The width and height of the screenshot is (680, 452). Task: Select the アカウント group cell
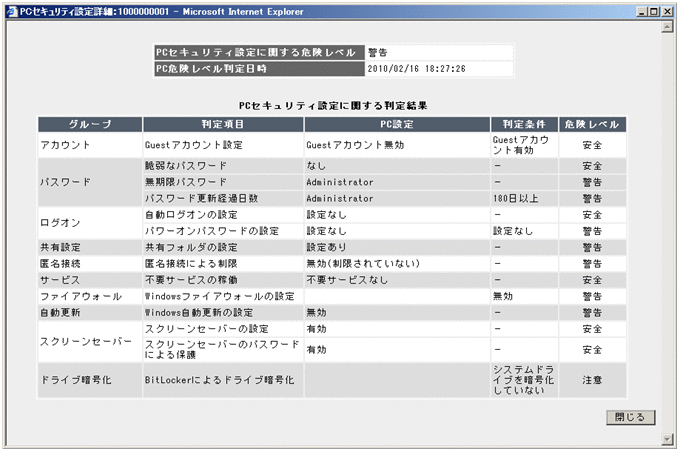(x=90, y=145)
